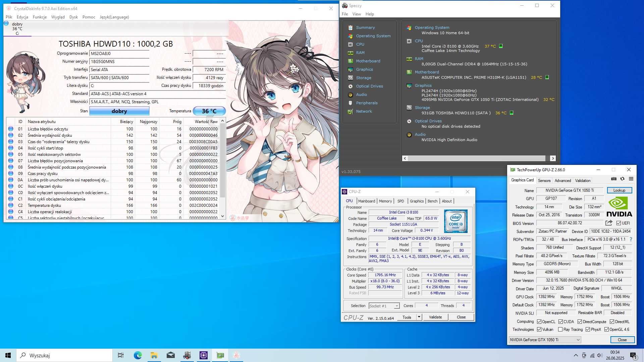Open Motherboard icon in Speccy sidebar
Image resolution: width=644 pixels, height=362 pixels.
coord(350,61)
